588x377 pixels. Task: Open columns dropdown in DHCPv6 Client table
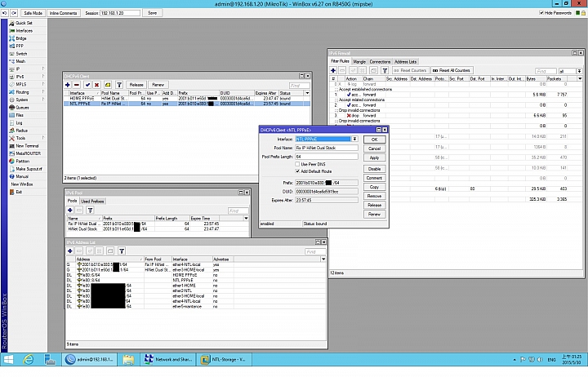point(307,93)
